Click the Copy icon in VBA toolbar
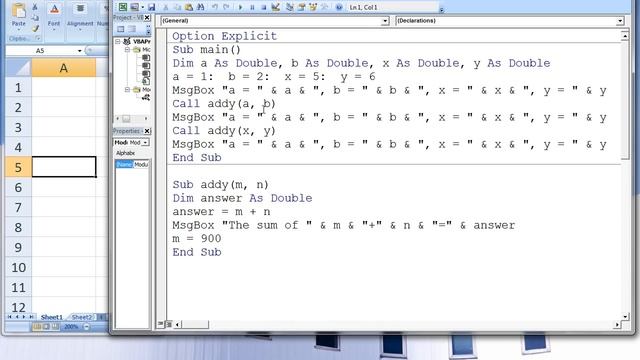This screenshot has width=640, height=360. coord(177,7)
